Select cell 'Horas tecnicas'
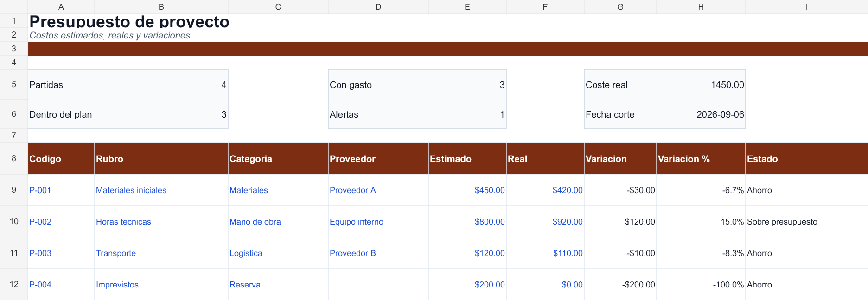Viewport: 868px width, 300px height. coord(161,222)
